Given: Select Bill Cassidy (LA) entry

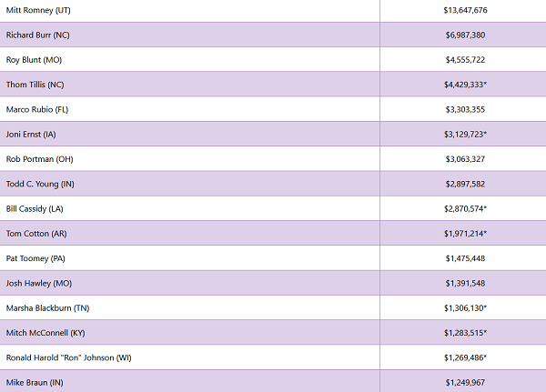Looking at the screenshot, I should pos(35,208).
